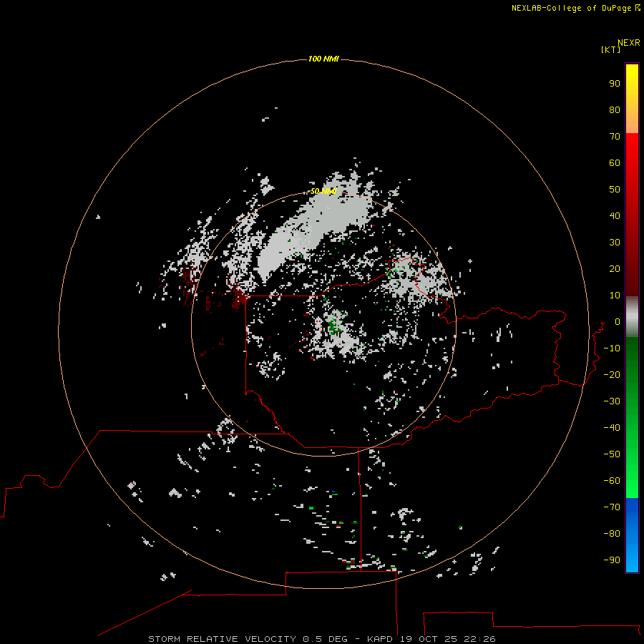644x644 pixels.
Task: Click the 70 value on velocity scale
Action: pos(615,137)
